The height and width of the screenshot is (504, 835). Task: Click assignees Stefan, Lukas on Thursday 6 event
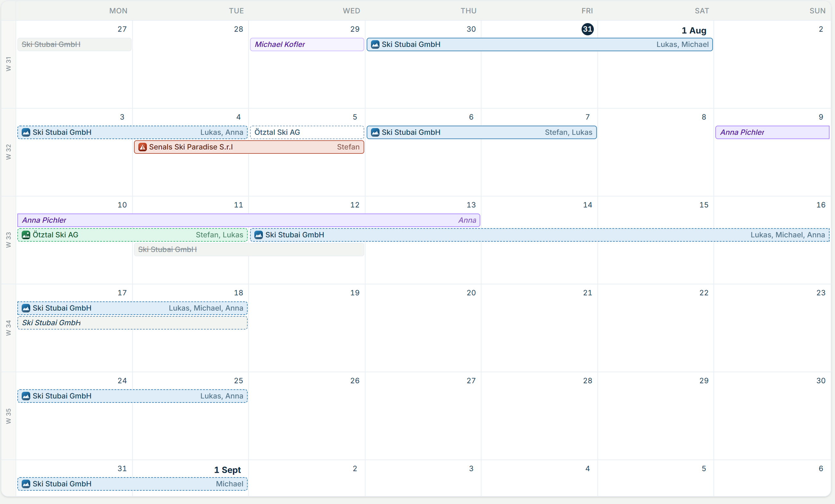pos(568,132)
